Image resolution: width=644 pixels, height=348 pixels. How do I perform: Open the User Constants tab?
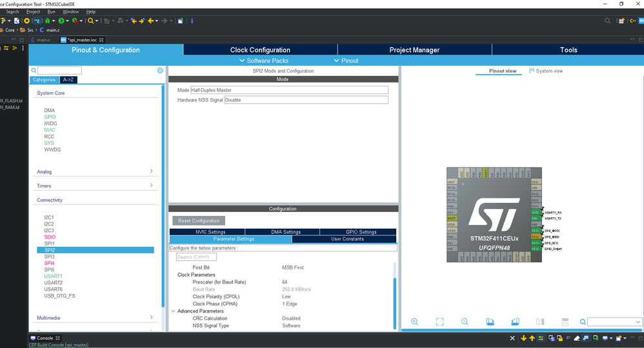[347, 239]
